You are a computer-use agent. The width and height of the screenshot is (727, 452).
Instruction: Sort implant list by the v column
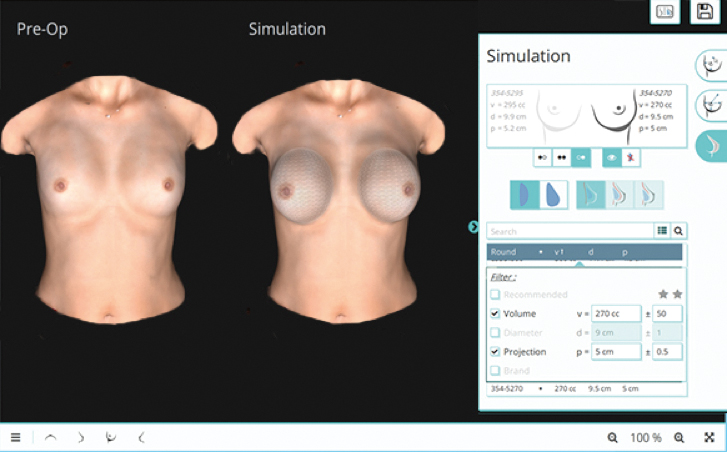click(x=560, y=252)
